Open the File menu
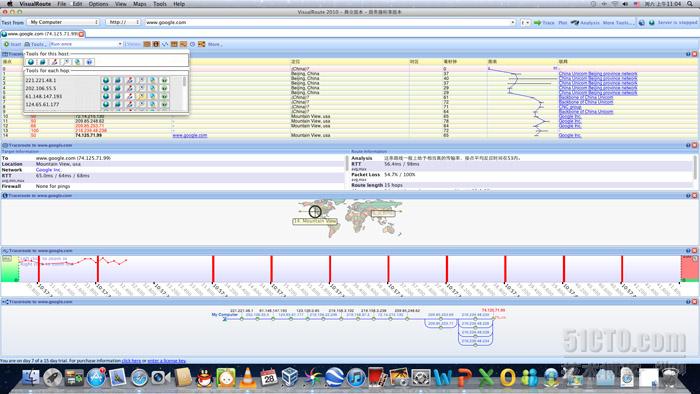 (x=62, y=4)
